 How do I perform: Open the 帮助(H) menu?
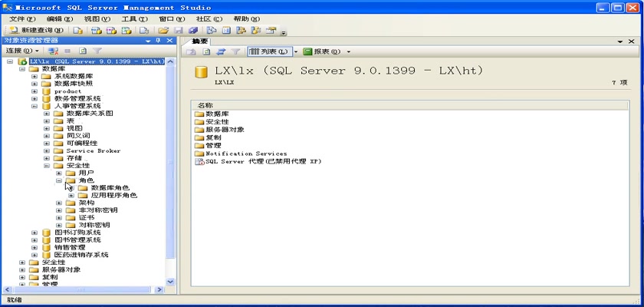coord(246,19)
